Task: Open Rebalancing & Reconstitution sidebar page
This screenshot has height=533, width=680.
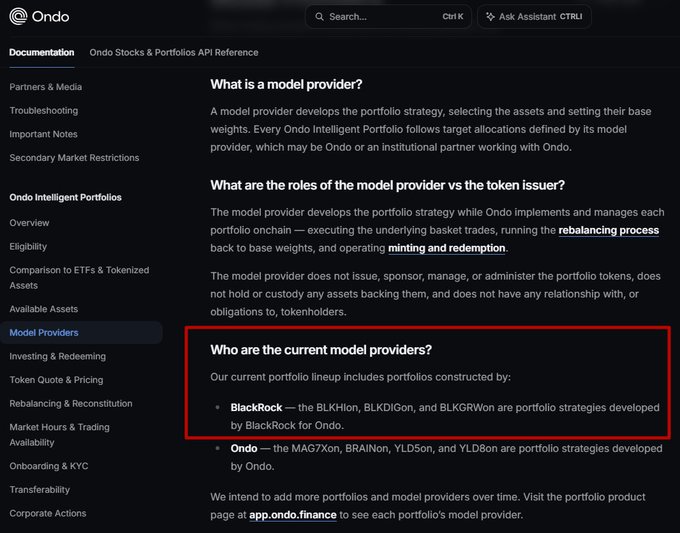Action: tap(71, 403)
